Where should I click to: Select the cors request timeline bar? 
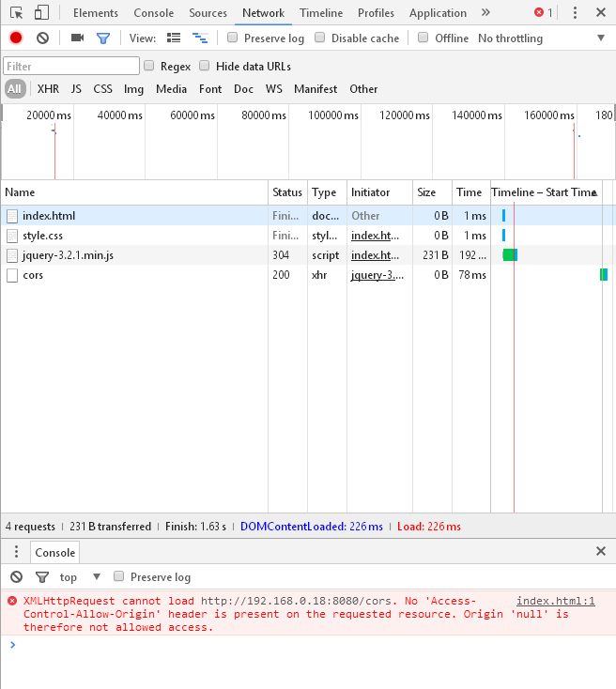pyautogui.click(x=604, y=275)
